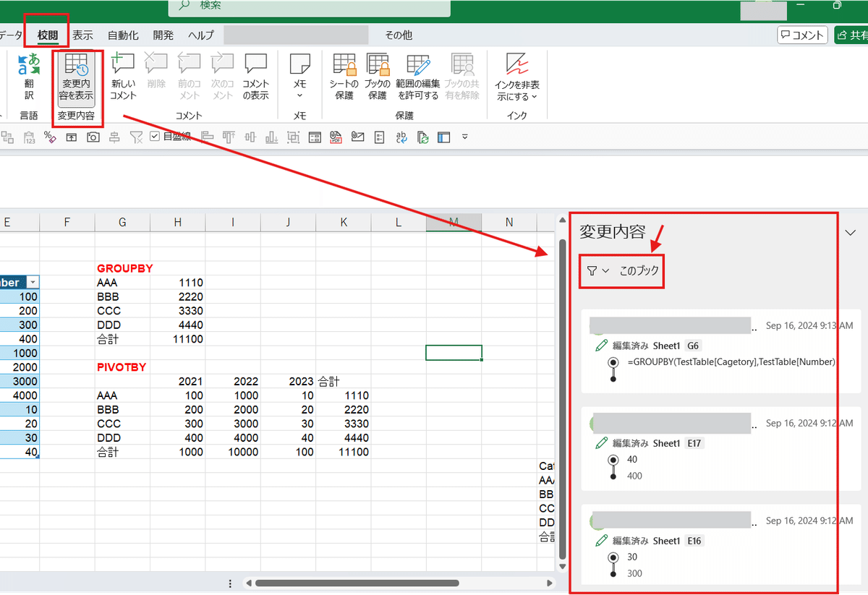This screenshot has height=595, width=868.
Task: Collapse the 変更内容 pane with chevron
Action: pyautogui.click(x=851, y=232)
